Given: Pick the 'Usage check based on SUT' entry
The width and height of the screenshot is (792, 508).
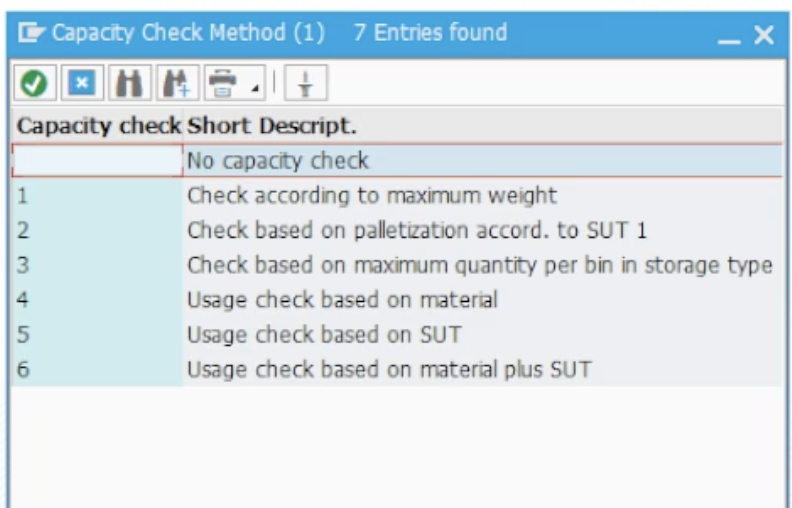Looking at the screenshot, I should click(x=324, y=334).
